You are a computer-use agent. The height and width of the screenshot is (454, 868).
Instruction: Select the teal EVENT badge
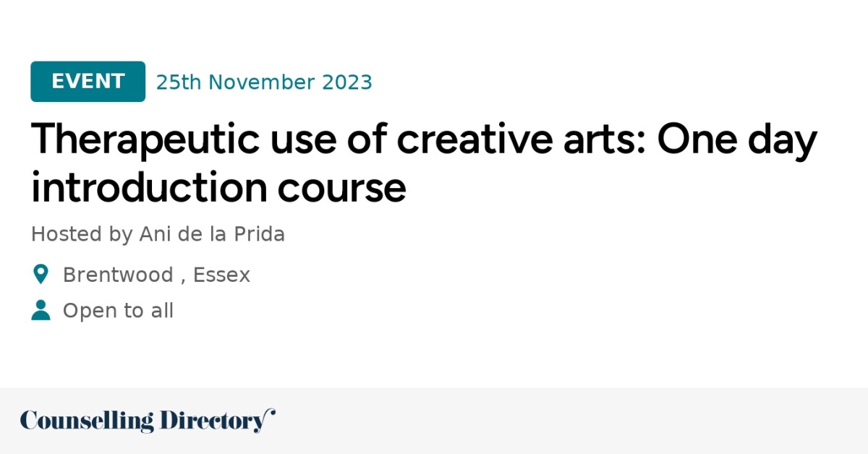88,82
